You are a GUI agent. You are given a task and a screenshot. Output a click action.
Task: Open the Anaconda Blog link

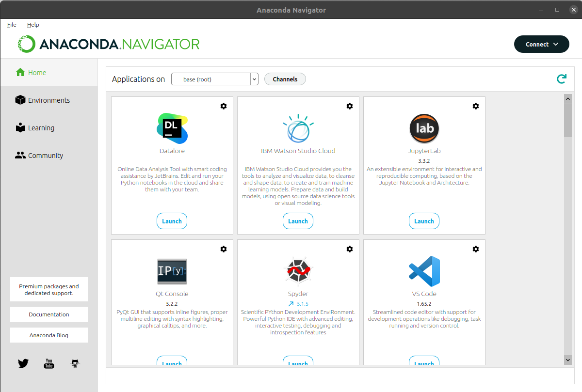pyautogui.click(x=49, y=335)
